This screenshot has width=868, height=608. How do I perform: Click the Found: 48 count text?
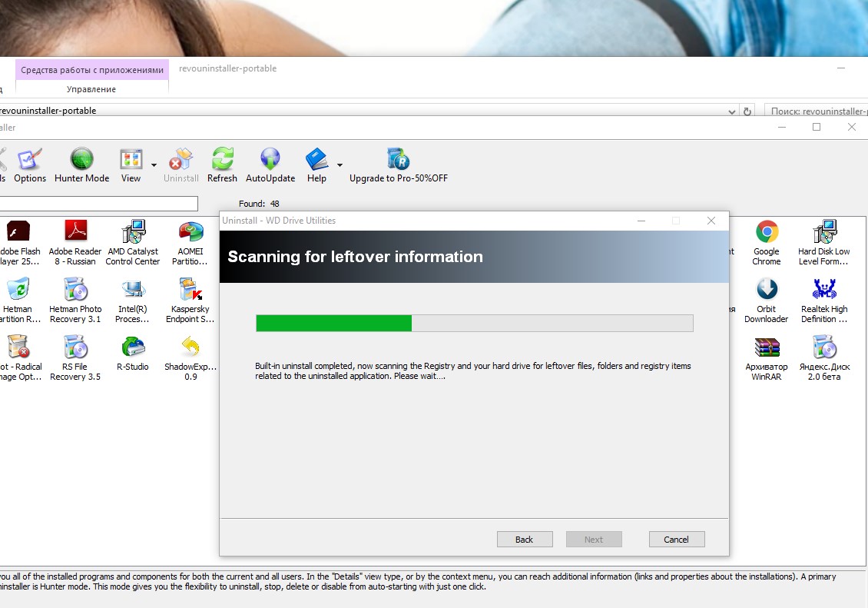pos(259,203)
